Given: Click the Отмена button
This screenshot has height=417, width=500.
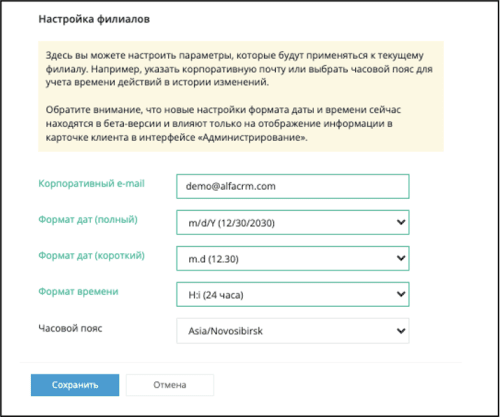Looking at the screenshot, I should pyautogui.click(x=170, y=385).
